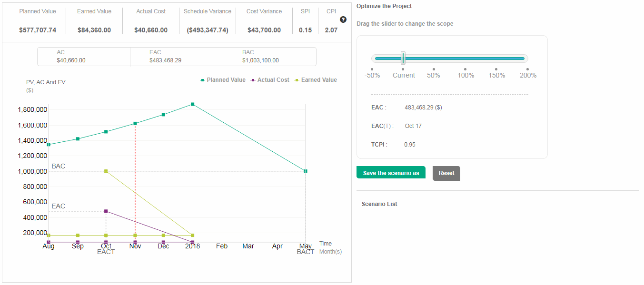
Task: Toggle Actual Cost legend series
Action: point(270,80)
